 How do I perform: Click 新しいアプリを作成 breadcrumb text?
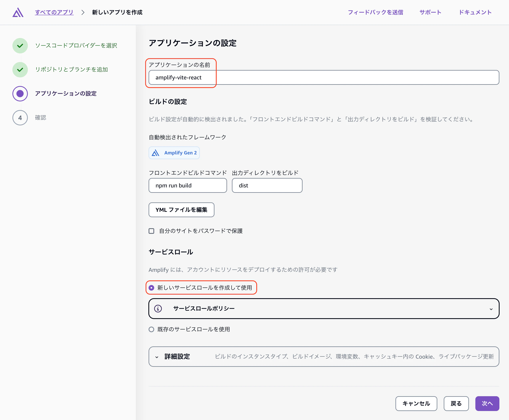[117, 12]
